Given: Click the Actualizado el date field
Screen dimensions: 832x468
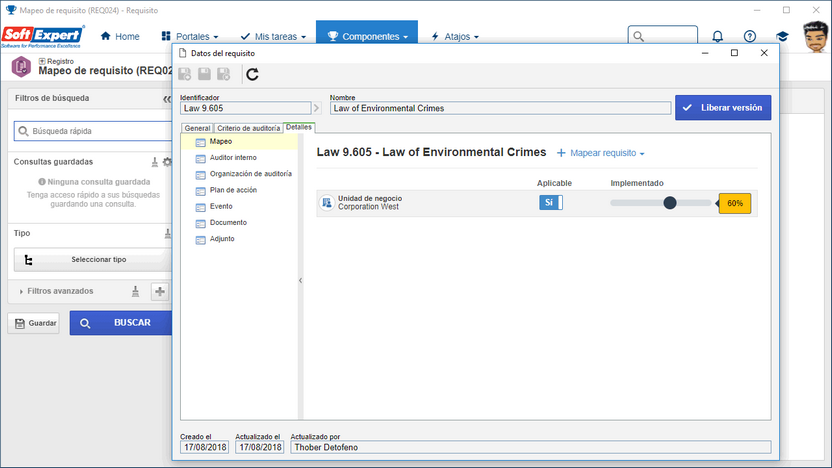Looking at the screenshot, I should click(259, 447).
